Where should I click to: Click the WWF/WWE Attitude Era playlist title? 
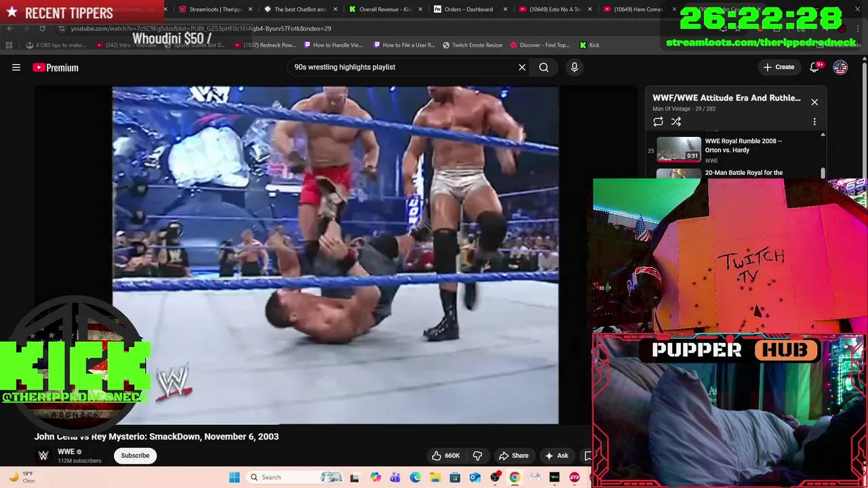pyautogui.click(x=726, y=98)
